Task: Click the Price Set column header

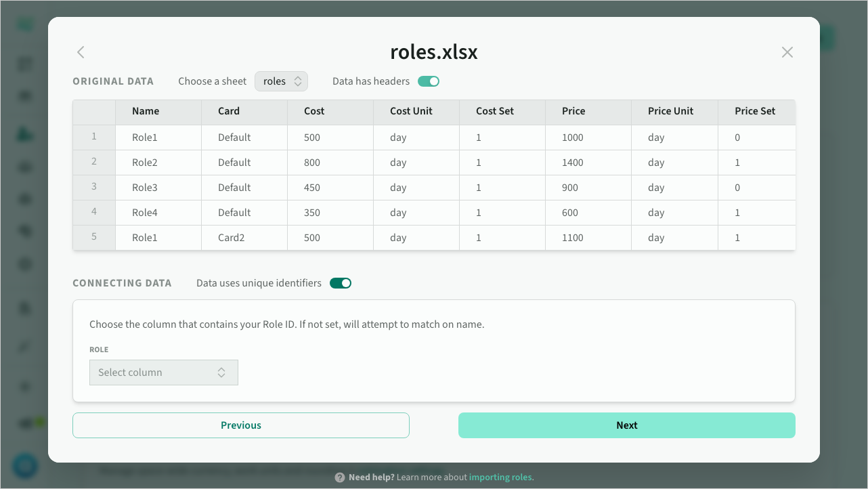Action: pos(755,111)
